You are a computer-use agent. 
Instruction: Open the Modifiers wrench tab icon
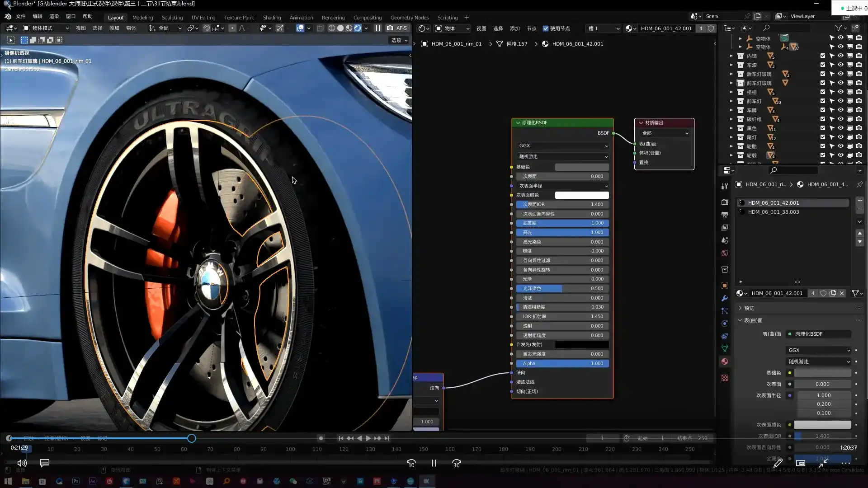[725, 298]
